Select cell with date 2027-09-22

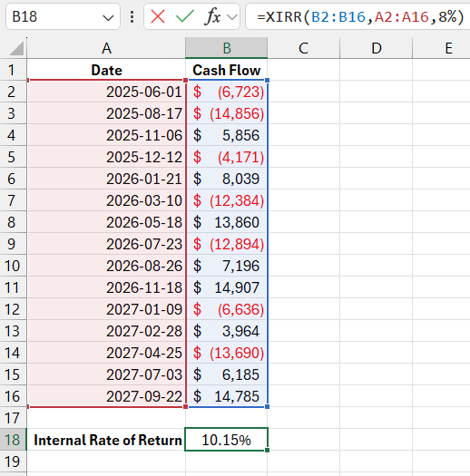(106, 396)
